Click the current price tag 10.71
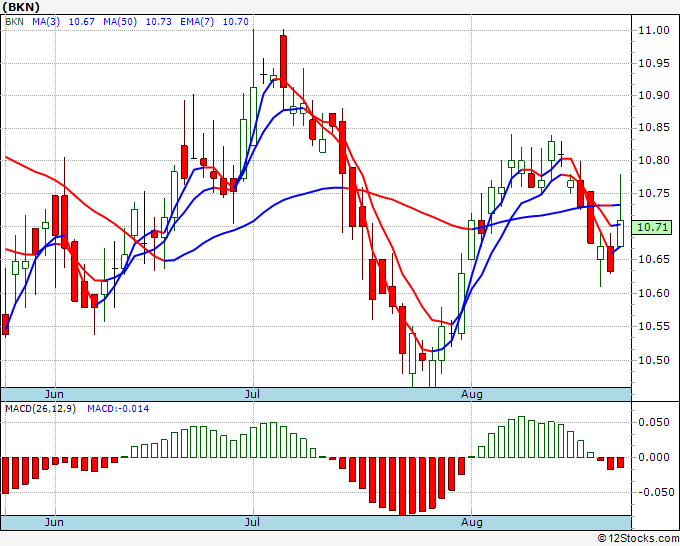The width and height of the screenshot is (680, 546). 652,227
